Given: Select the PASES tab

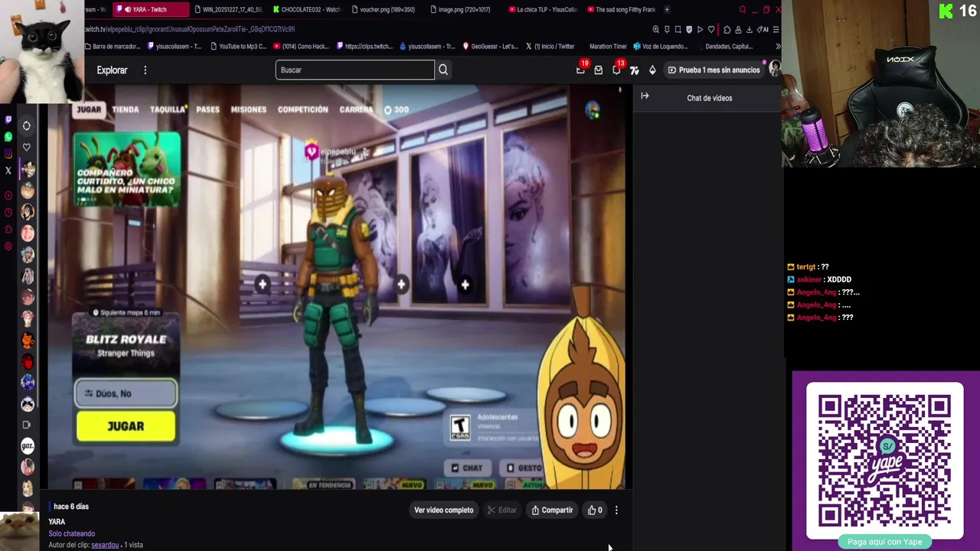Looking at the screenshot, I should pos(207,109).
